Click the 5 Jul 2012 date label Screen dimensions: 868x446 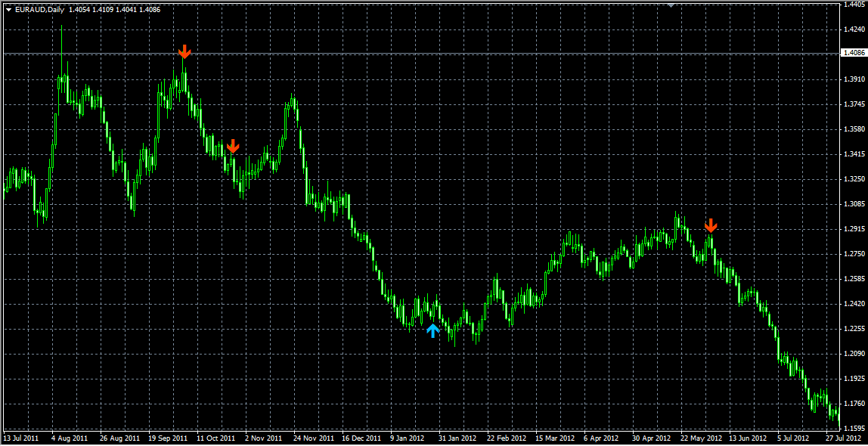[795, 438]
